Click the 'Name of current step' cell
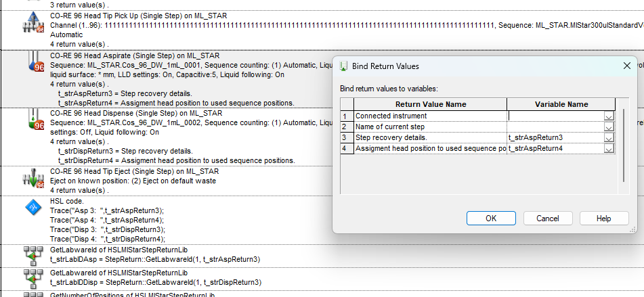Screen dimensions: 644x297 (x=431, y=127)
